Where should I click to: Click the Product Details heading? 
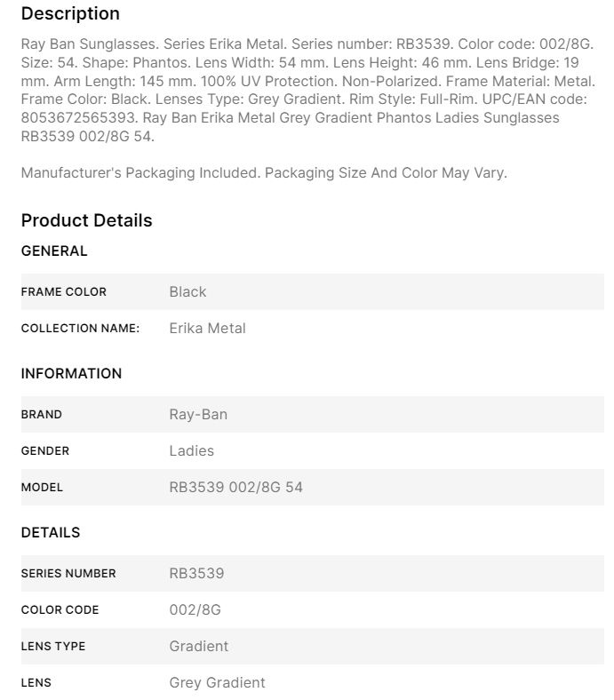[x=86, y=220]
